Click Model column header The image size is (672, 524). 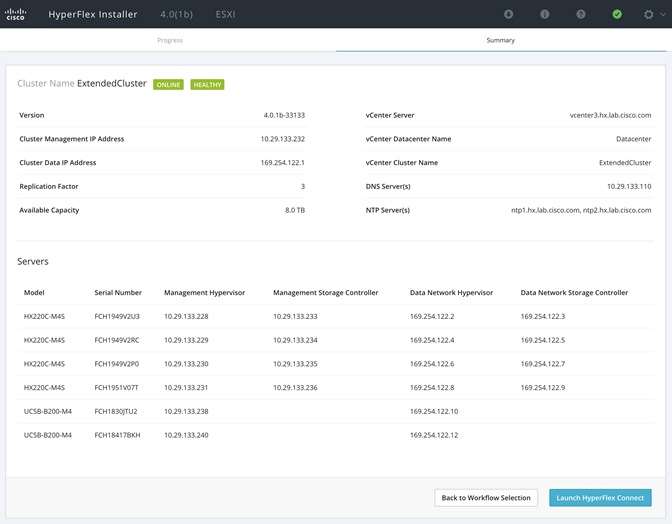(34, 293)
